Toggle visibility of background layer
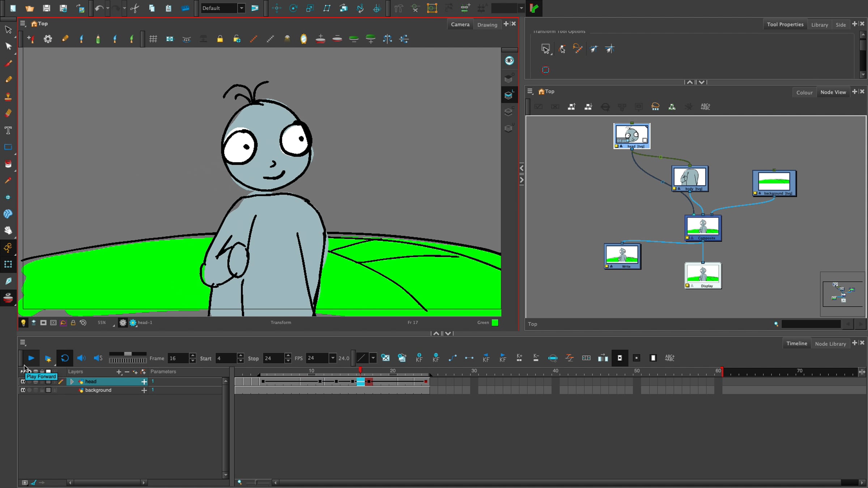 (23, 390)
